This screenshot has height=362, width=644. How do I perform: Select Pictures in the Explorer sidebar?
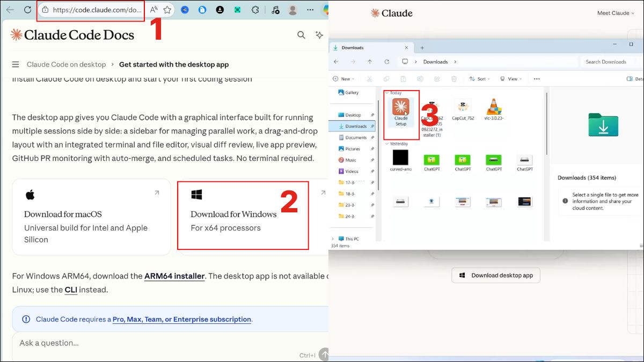[x=353, y=149]
